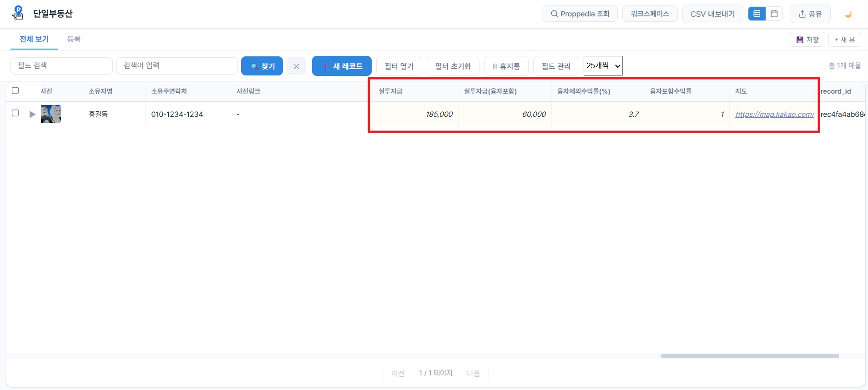The image size is (868, 390).
Task: Check the select-all header checkbox
Action: [15, 90]
